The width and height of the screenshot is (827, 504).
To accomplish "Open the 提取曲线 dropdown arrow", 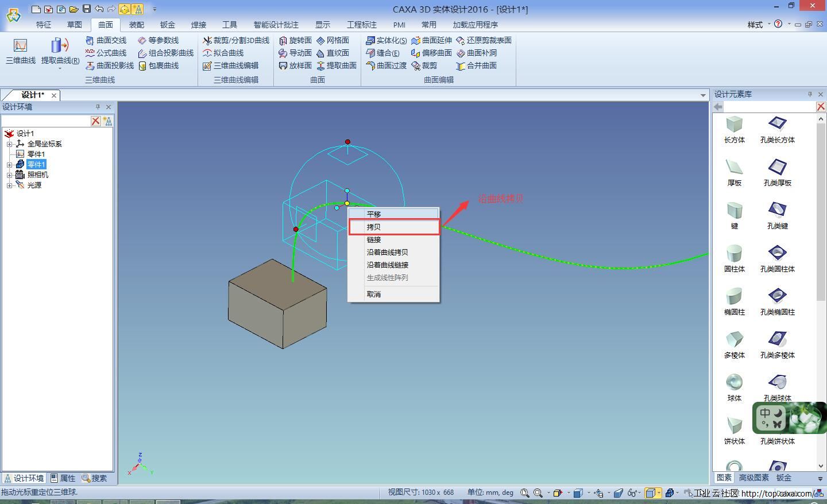I will (60, 68).
